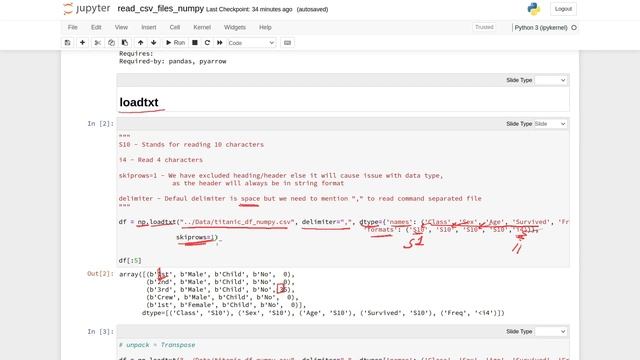Open the Edit menu
Image resolution: width=640 pixels, height=360 pixels.
tap(96, 27)
